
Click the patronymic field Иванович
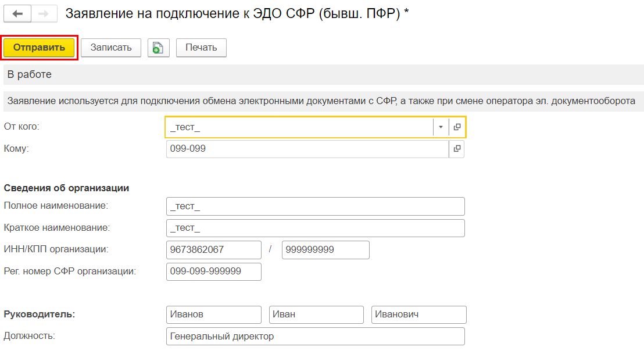pyautogui.click(x=418, y=314)
